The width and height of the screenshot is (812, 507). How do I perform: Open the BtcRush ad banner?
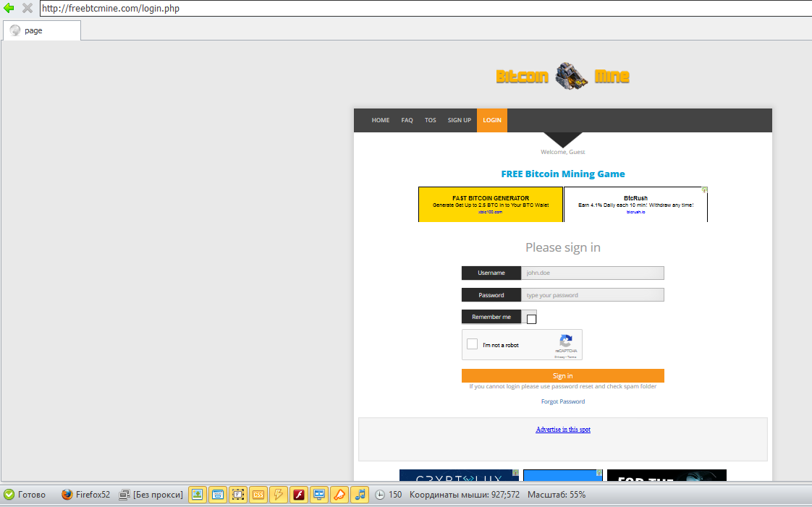pyautogui.click(x=635, y=205)
